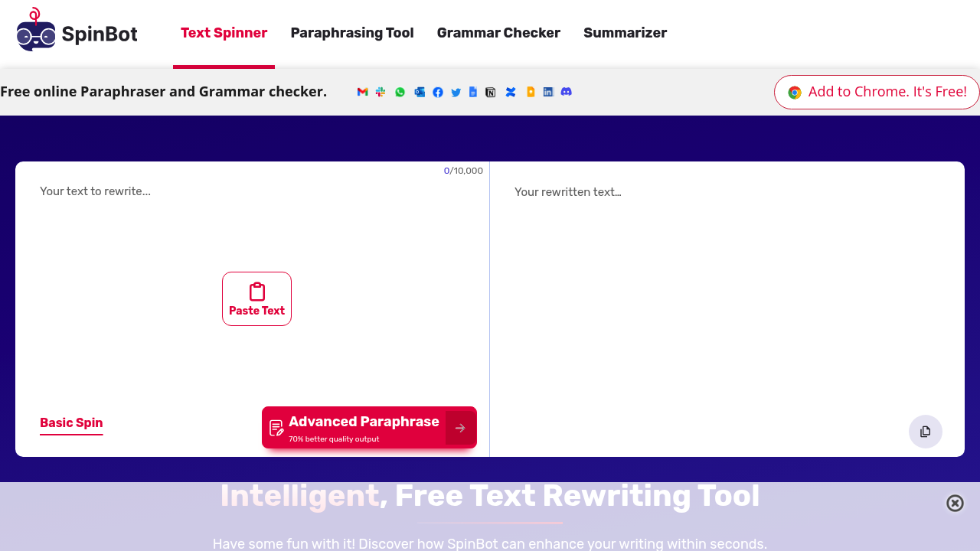Viewport: 980px width, 551px height.
Task: Copy rewritten text with the copy icon
Action: (925, 432)
